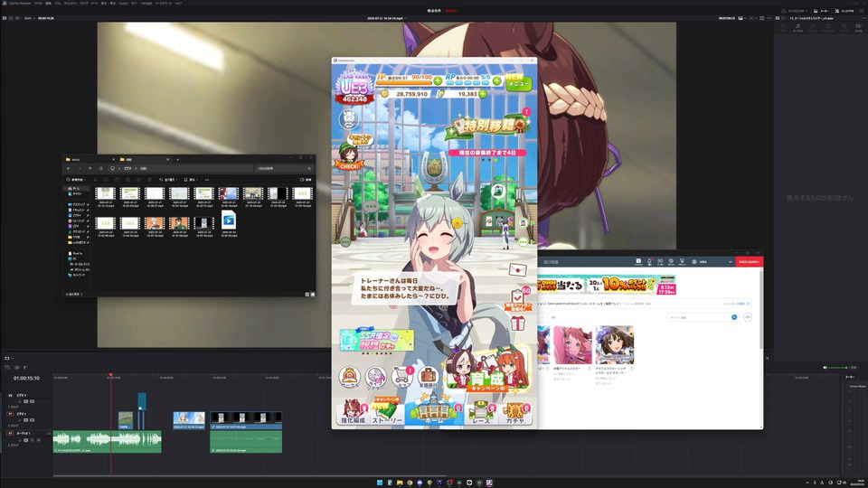This screenshot has height=488, width=868.
Task: Open the cart icon in DMM Game Player header
Action: [x=682, y=262]
